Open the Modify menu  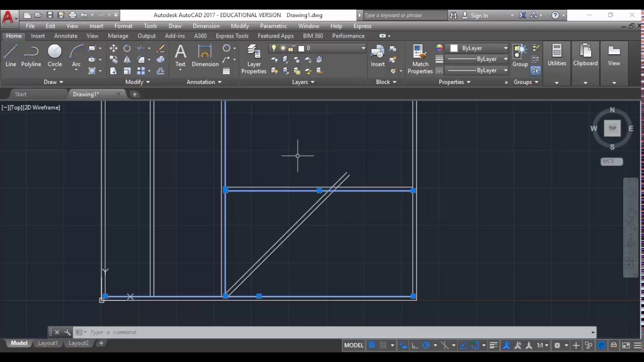pyautogui.click(x=239, y=26)
